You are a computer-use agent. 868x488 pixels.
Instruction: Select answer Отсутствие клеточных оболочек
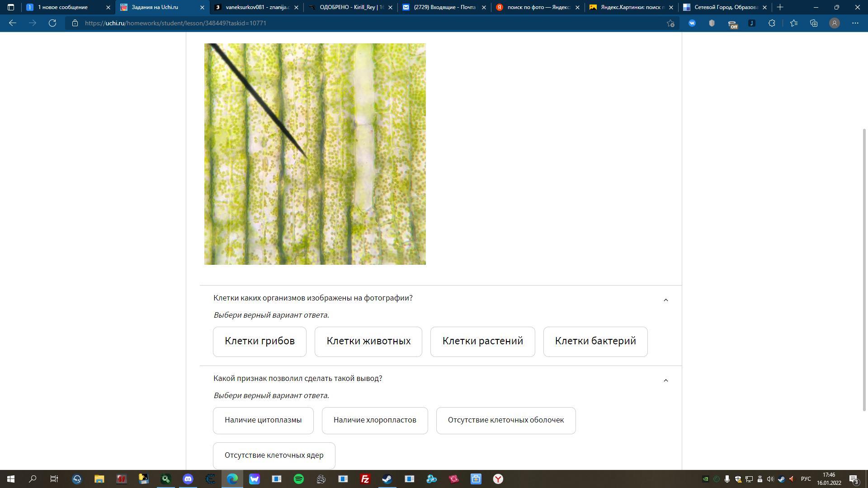click(x=506, y=420)
